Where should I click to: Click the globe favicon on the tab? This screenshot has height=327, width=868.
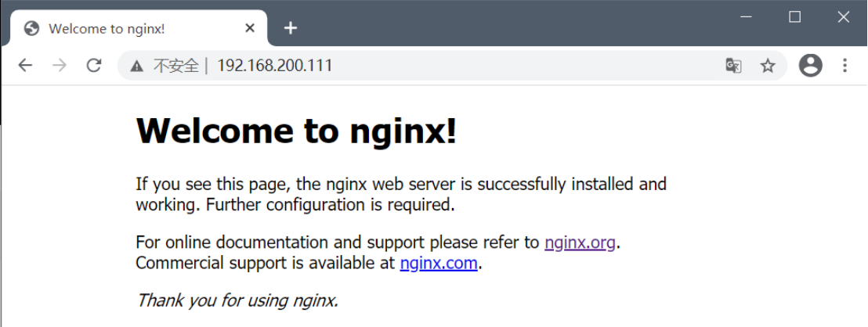[31, 28]
